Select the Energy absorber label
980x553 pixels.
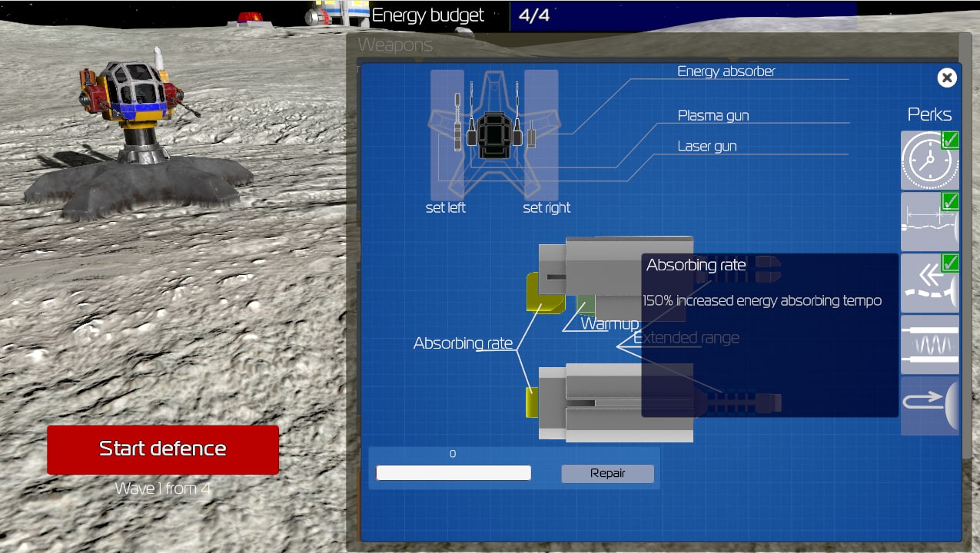[726, 71]
